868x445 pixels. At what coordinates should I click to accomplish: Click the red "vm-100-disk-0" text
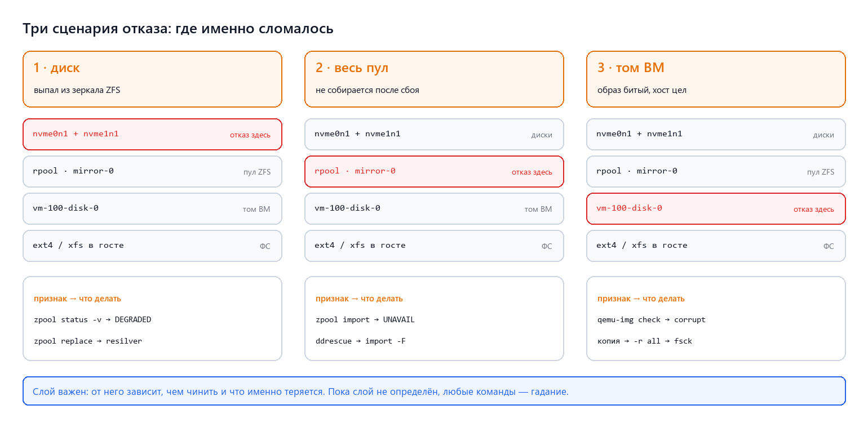[629, 208]
